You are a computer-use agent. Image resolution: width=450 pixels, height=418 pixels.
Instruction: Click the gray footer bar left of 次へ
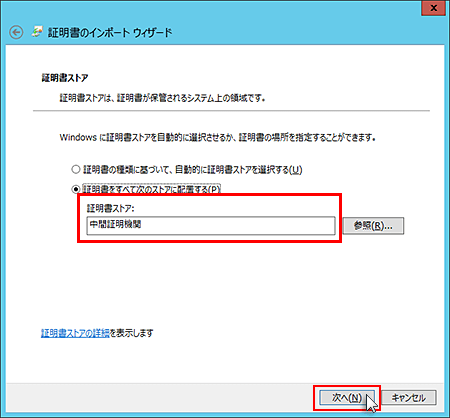[160, 397]
